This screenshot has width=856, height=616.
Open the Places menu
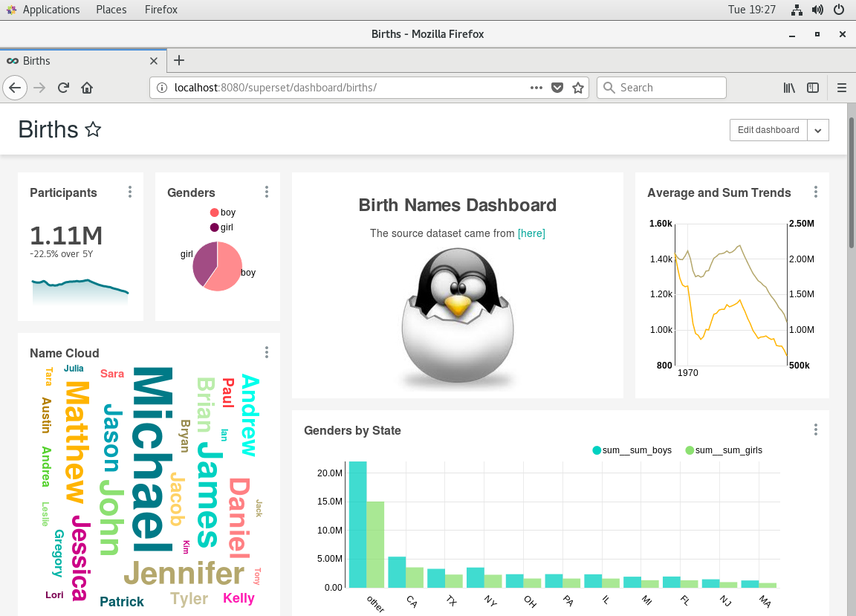pos(111,10)
